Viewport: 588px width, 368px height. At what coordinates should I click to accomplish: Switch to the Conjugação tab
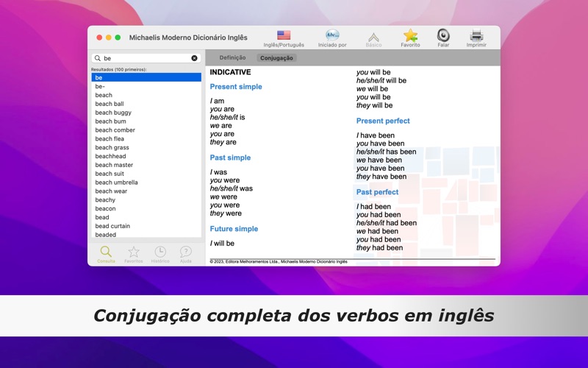[x=276, y=58]
